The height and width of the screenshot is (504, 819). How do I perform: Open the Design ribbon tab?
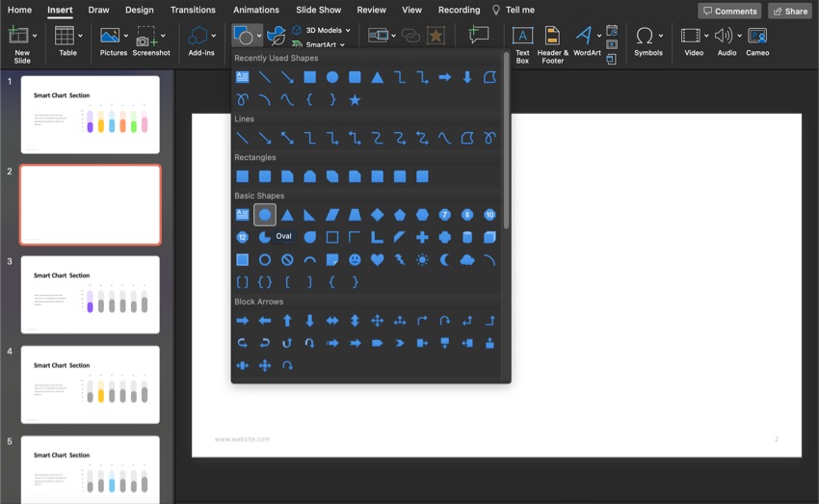pos(139,10)
